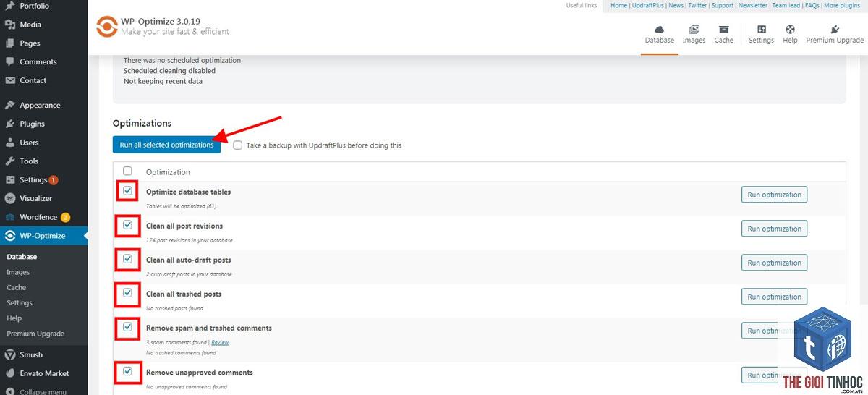
Task: Click the Review link for spam comments
Action: 220,342
